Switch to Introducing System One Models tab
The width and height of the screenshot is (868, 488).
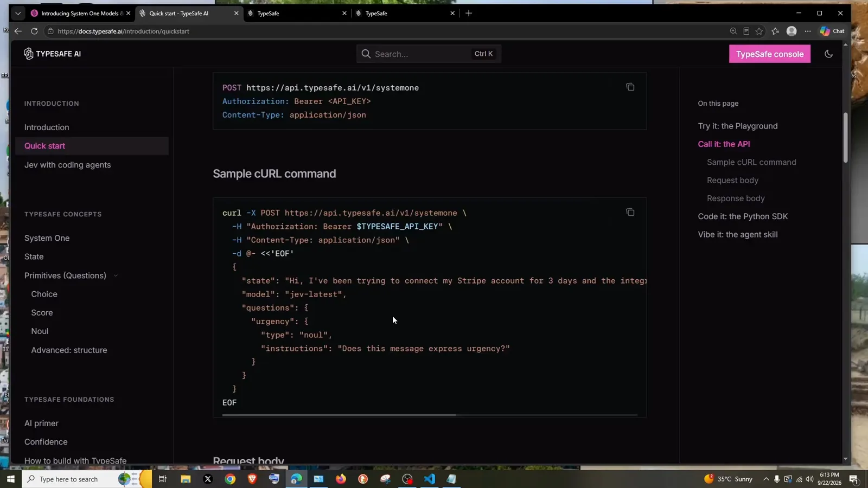click(80, 13)
